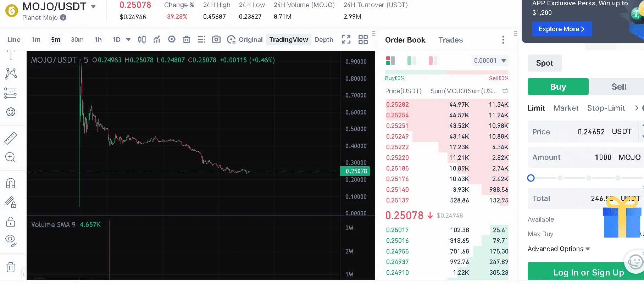Click the amount percentage slider handle

tap(531, 178)
